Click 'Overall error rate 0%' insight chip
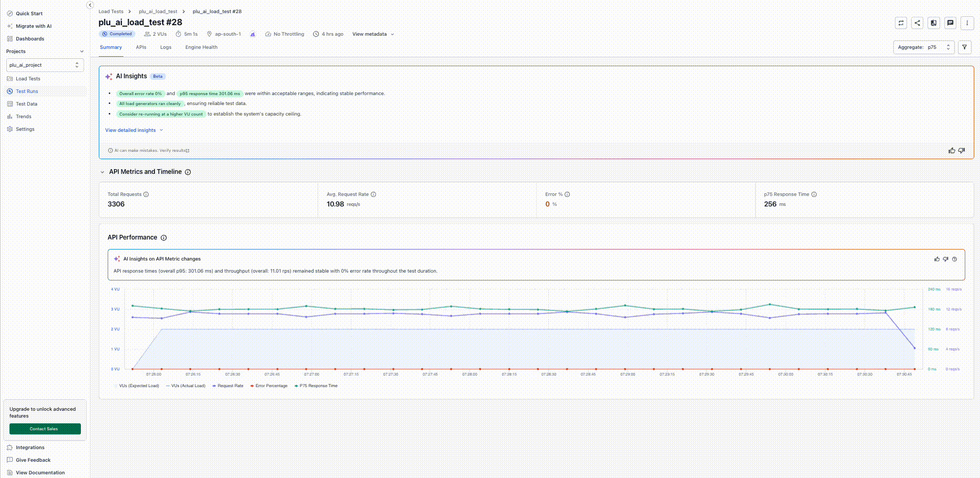The width and height of the screenshot is (980, 478). pyautogui.click(x=140, y=93)
